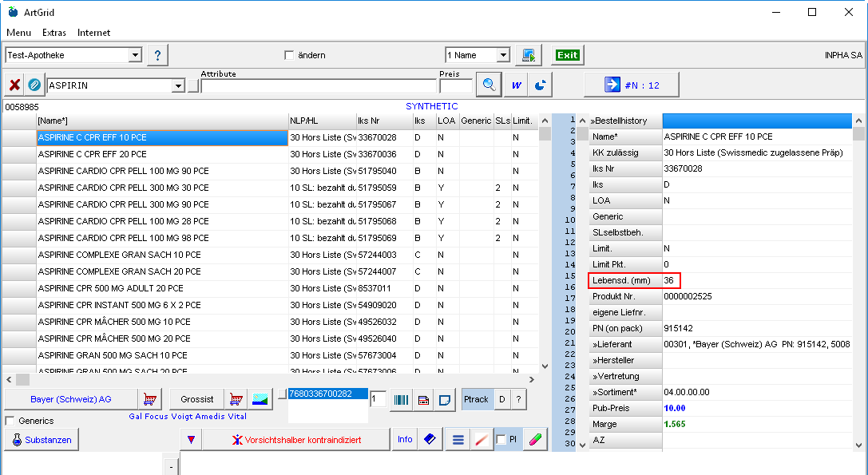Screen dimensions: 868x475
Task: Toggle the small box before barcode 7680336700282
Action: pyautogui.click(x=283, y=394)
